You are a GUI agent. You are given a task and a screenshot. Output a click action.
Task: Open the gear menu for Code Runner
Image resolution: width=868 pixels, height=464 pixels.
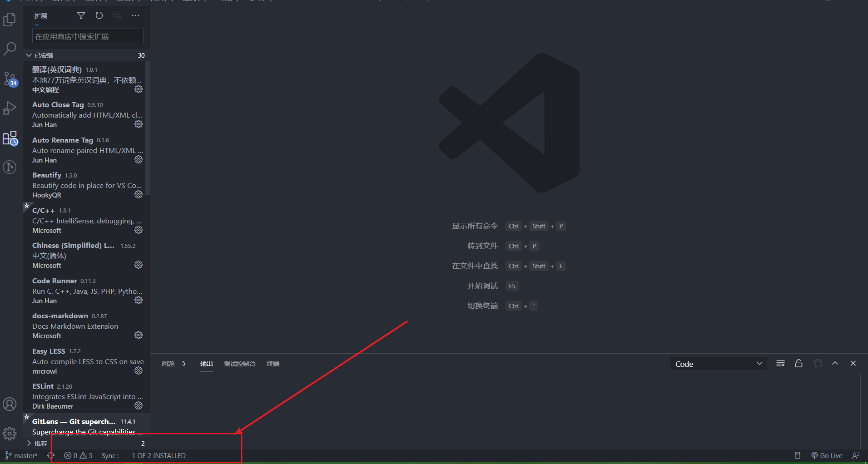pyautogui.click(x=139, y=300)
